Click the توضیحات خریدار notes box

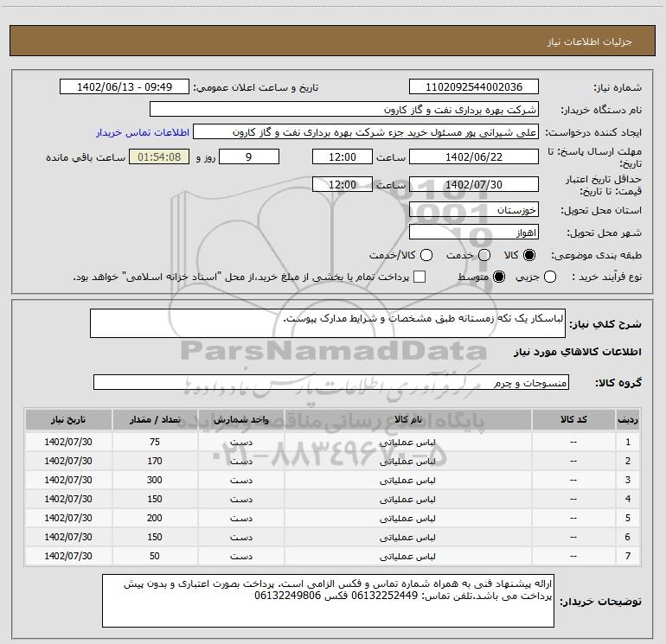tap(328, 601)
